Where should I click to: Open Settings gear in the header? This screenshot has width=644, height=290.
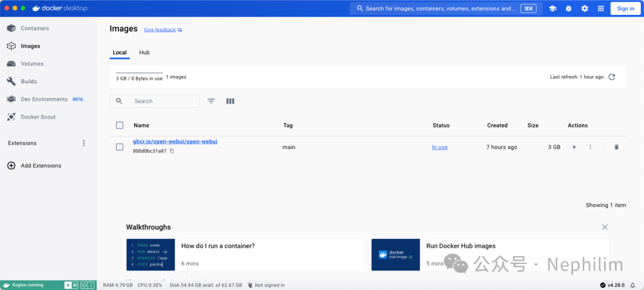coord(584,8)
